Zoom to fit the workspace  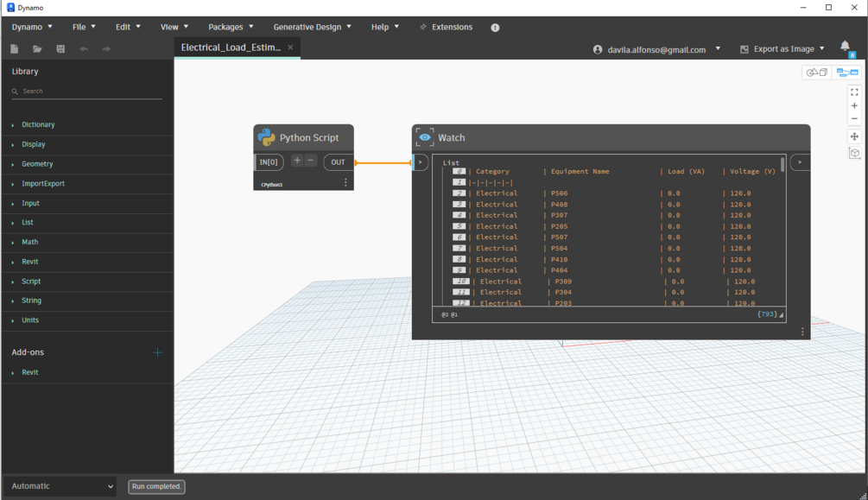[854, 92]
